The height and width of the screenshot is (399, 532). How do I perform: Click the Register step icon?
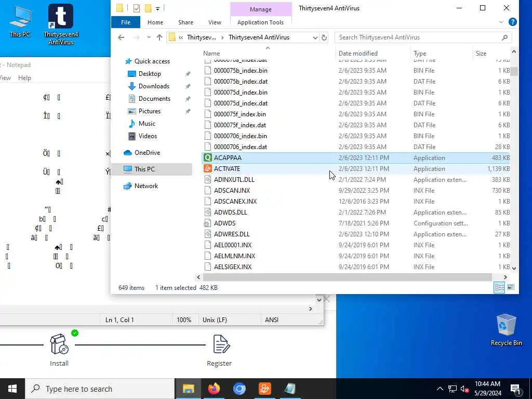click(x=221, y=344)
